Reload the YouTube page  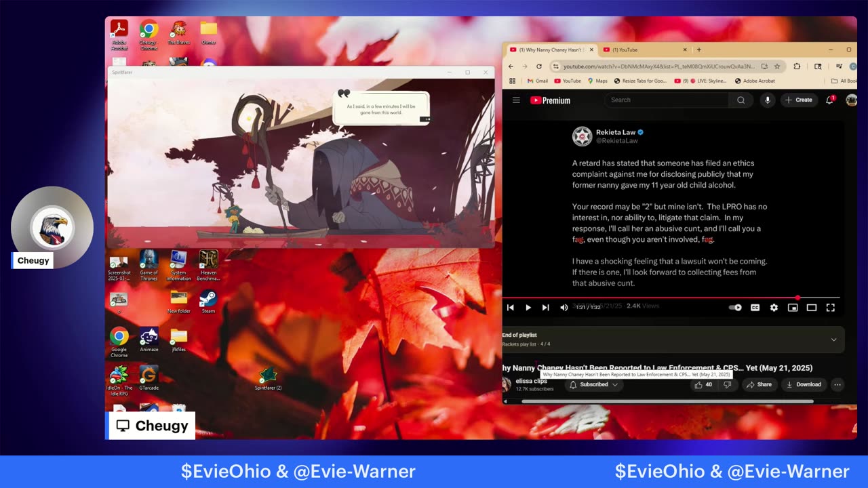(x=539, y=66)
